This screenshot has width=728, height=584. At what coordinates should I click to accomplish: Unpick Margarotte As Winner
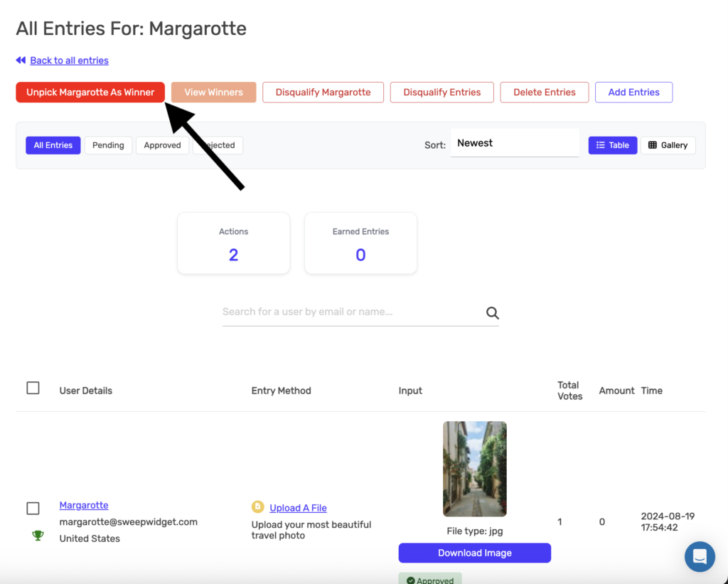[x=90, y=92]
